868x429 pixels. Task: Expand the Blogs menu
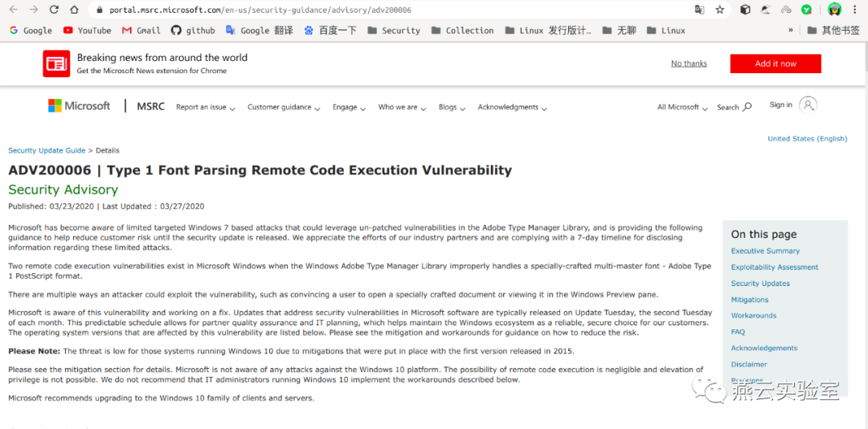[x=452, y=108]
